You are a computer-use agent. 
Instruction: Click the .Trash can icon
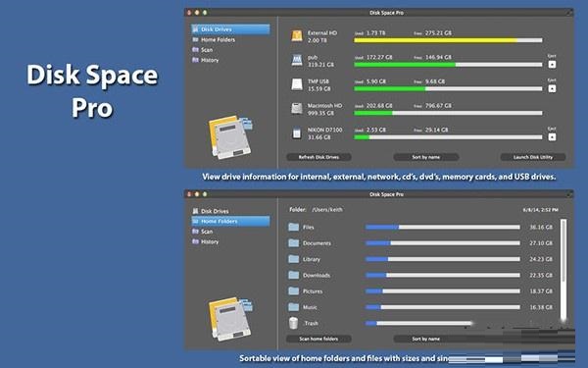(x=294, y=323)
